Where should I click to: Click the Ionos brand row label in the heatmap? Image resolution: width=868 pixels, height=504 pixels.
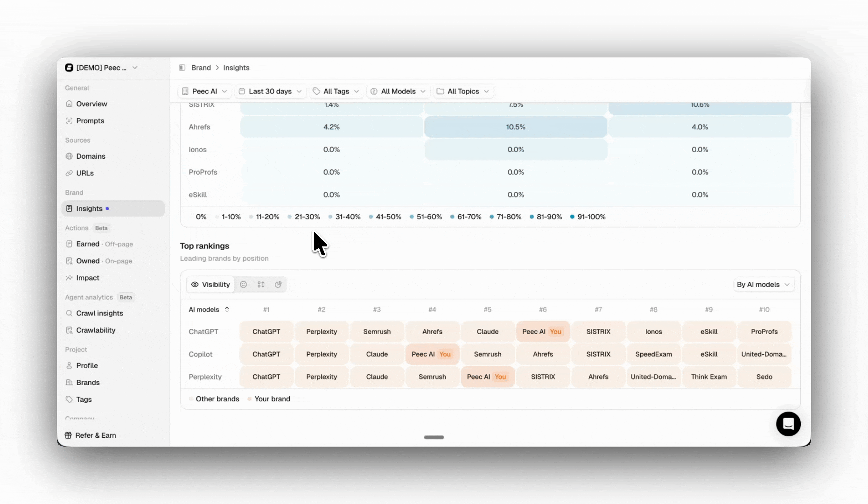[x=197, y=149]
